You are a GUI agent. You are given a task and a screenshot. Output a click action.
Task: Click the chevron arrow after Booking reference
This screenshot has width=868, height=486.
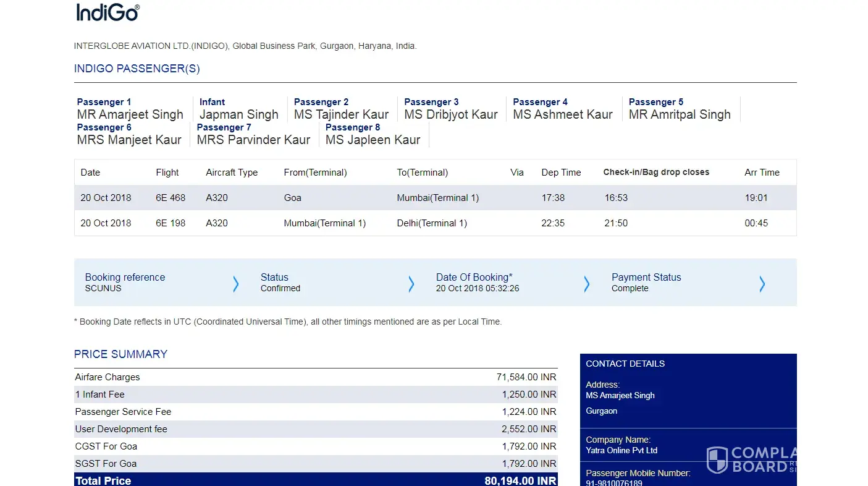click(x=235, y=284)
